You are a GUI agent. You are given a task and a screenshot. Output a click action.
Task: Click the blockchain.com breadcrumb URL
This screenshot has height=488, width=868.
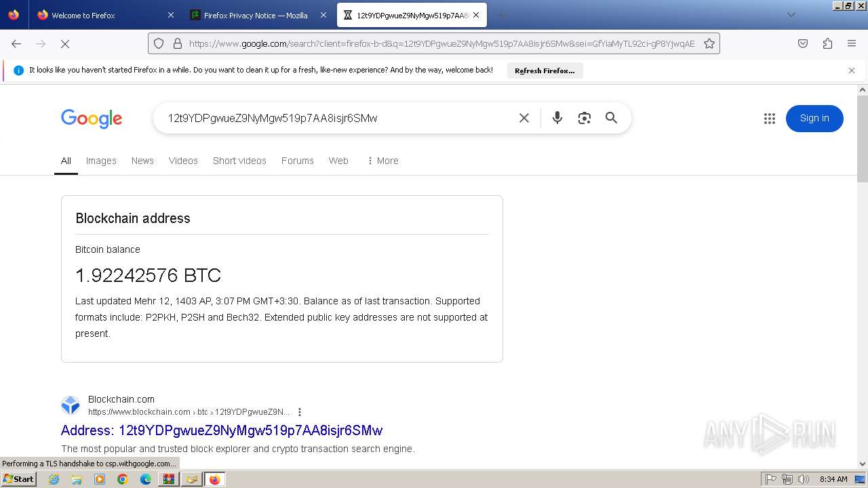[x=189, y=412]
